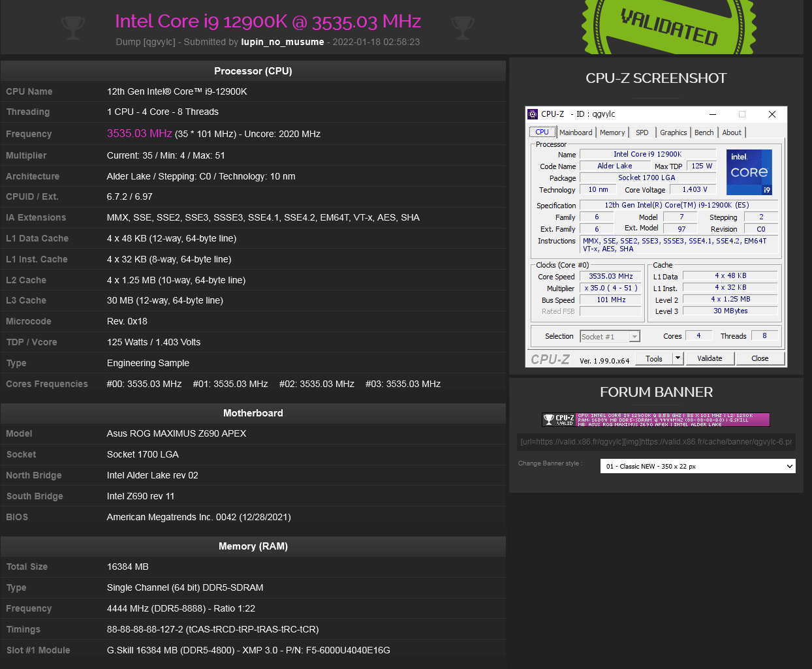Click the BIOS value American Megatrends Inc.
This screenshot has width=812, height=669.
tap(199, 517)
